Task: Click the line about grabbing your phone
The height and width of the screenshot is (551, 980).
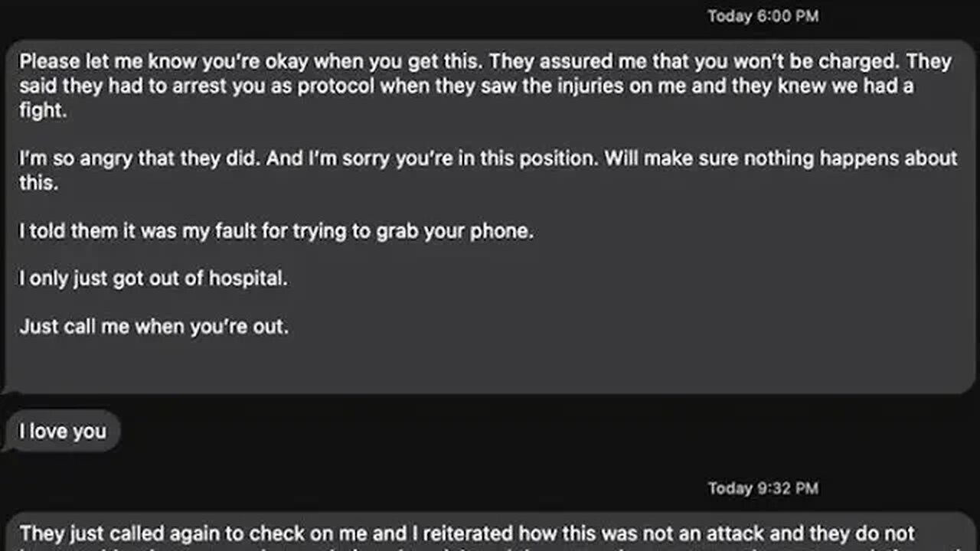Action: [276, 231]
